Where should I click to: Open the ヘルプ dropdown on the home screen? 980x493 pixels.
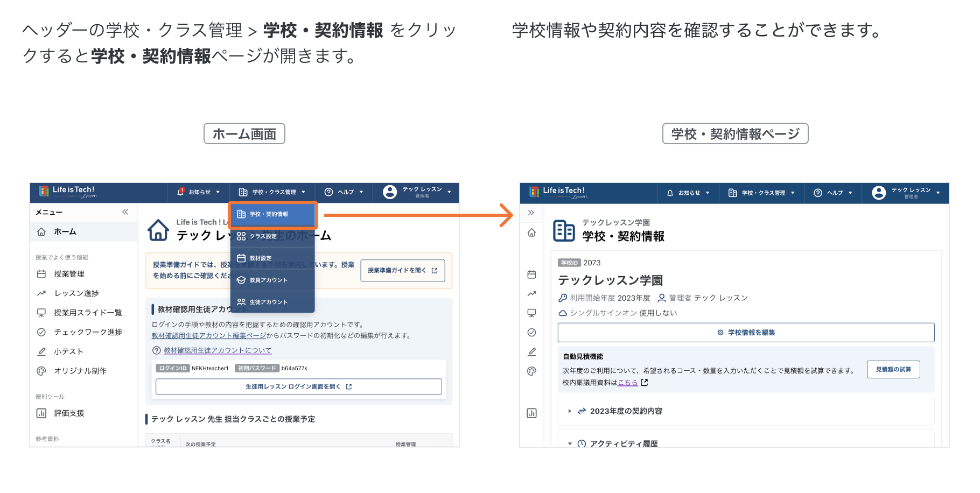(344, 192)
